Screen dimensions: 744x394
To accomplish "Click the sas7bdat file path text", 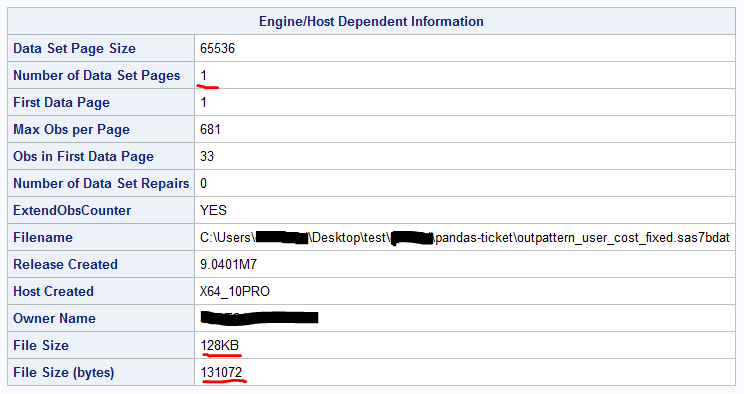I will click(465, 237).
